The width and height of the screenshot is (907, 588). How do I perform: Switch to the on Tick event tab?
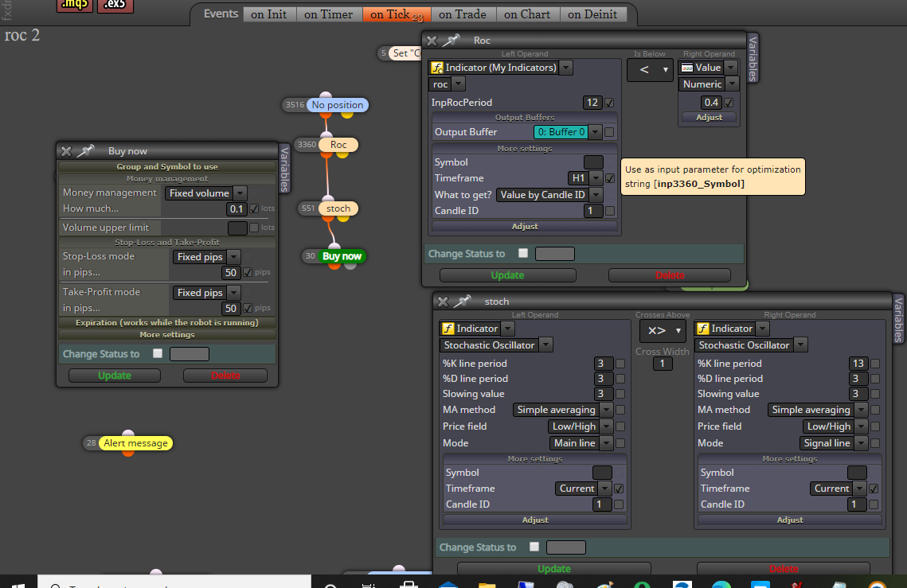397,14
